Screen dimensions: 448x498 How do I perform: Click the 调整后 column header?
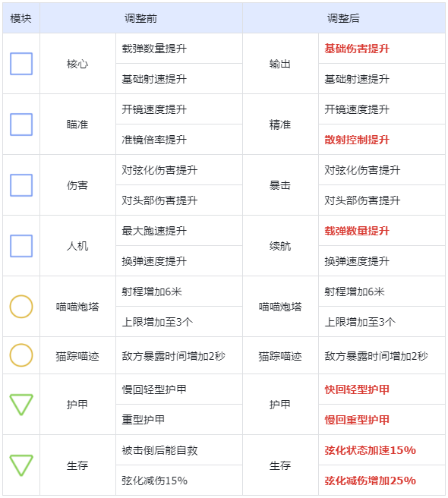[343, 18]
